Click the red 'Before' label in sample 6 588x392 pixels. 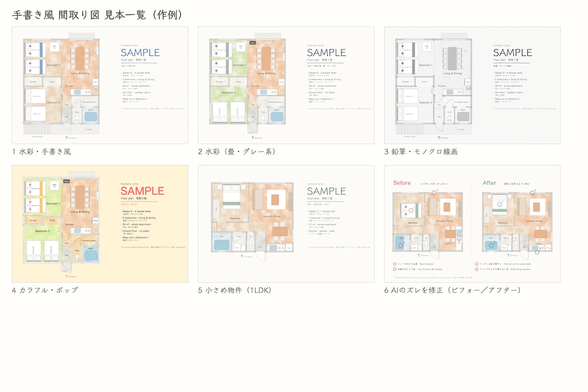(x=402, y=183)
